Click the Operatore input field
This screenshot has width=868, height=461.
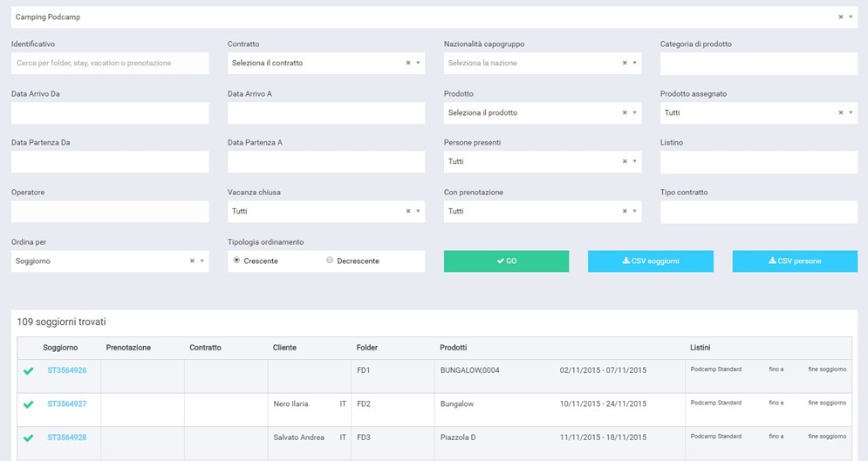[110, 211]
